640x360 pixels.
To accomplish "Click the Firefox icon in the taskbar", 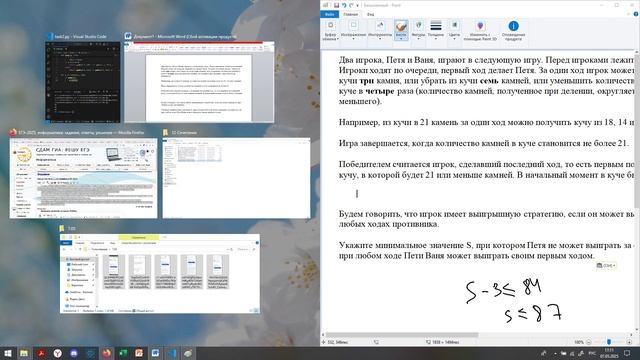I will (x=107, y=353).
